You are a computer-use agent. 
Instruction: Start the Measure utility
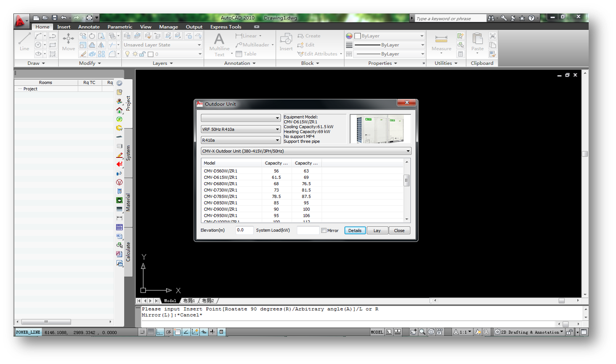441,44
